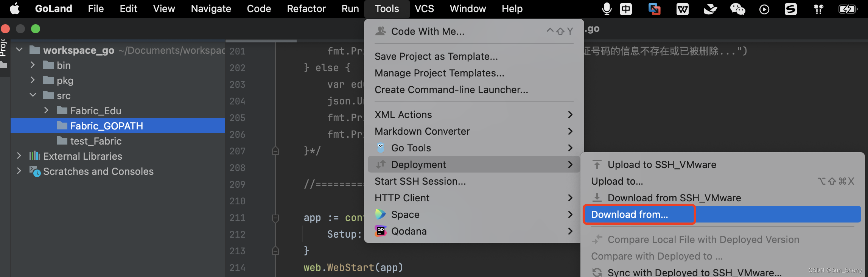This screenshot has width=868, height=277.
Task: Click the battery charging icon
Action: [x=848, y=9]
